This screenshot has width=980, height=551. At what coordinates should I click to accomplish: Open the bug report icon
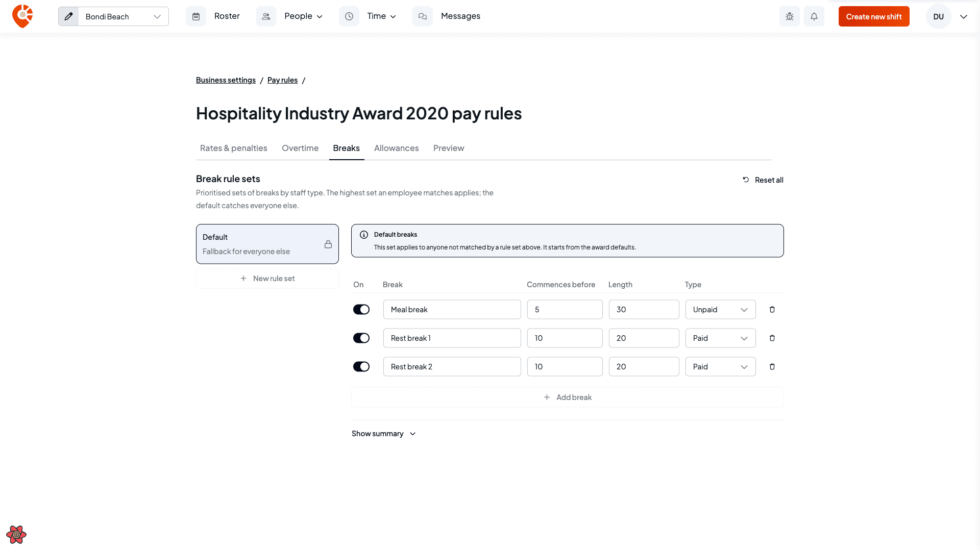click(790, 16)
